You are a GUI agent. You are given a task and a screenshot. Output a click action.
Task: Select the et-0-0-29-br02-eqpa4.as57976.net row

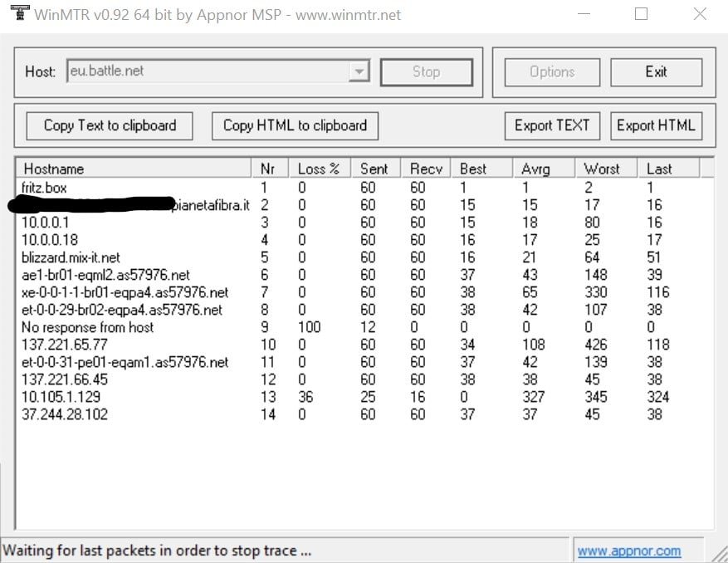point(358,310)
